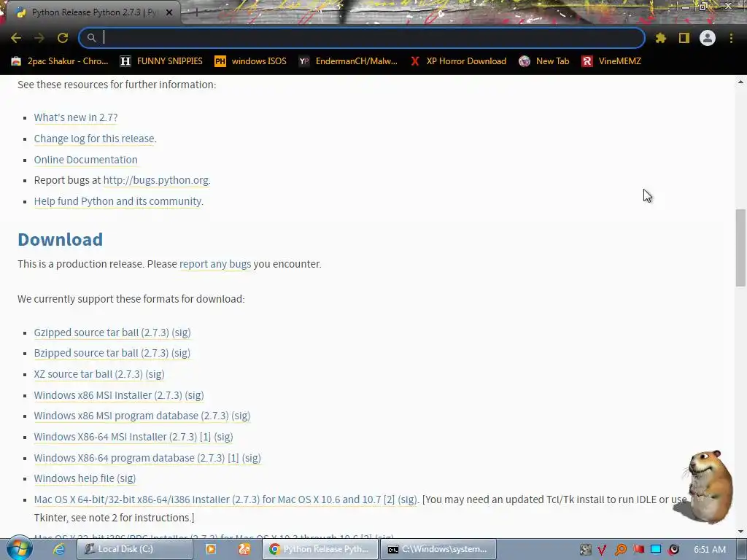Click the orange magnifier tray icon

click(620, 550)
